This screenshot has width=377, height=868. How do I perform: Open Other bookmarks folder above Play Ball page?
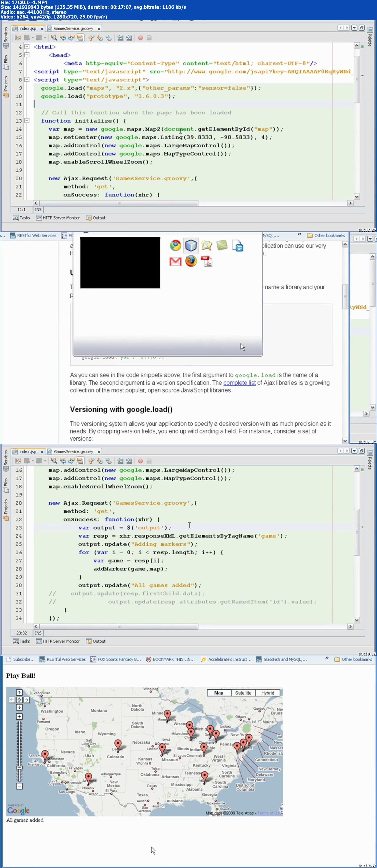pyautogui.click(x=353, y=659)
